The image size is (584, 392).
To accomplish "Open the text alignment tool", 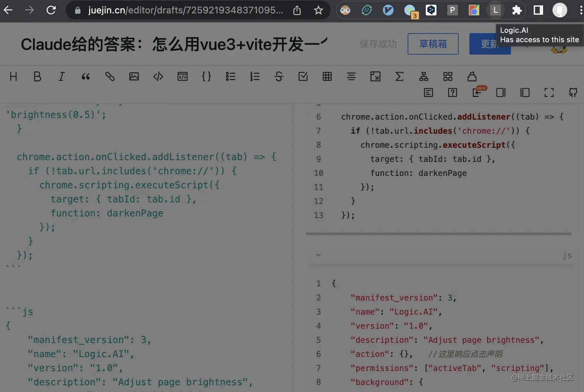I will coord(351,76).
